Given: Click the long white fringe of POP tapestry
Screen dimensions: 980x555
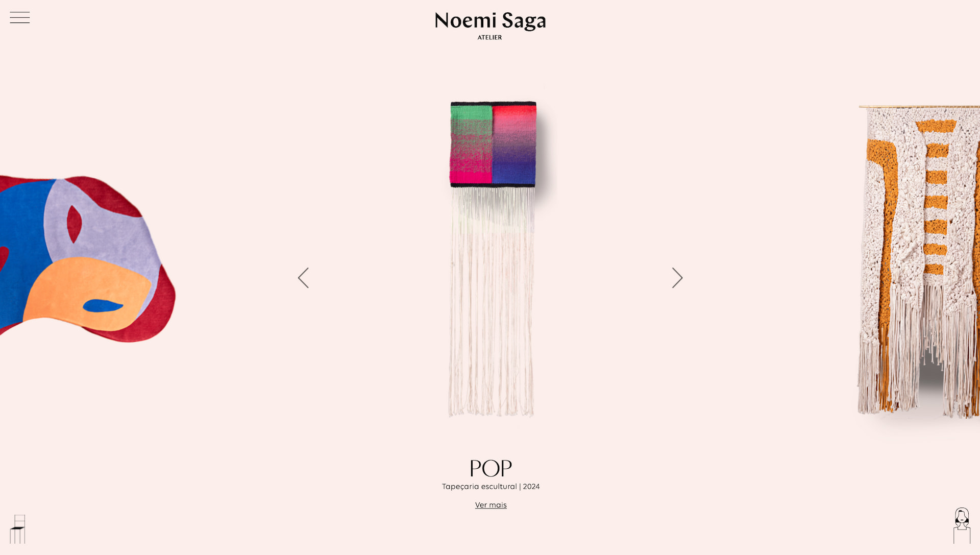Looking at the screenshot, I should pos(491,302).
